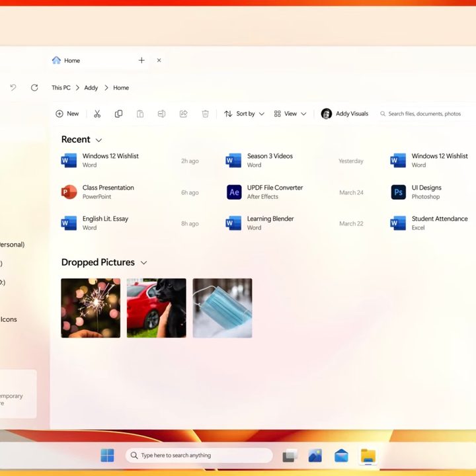Add a new tab with plus icon
The width and height of the screenshot is (476, 476).
click(x=141, y=60)
